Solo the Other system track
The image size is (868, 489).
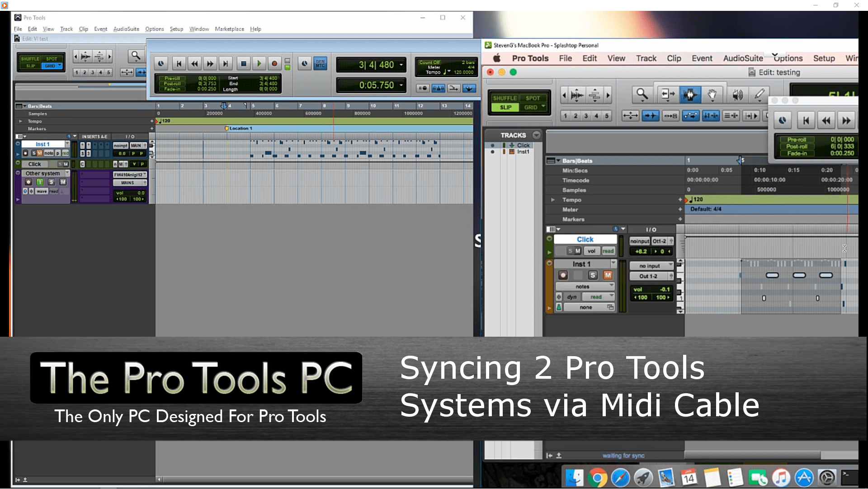tap(51, 182)
